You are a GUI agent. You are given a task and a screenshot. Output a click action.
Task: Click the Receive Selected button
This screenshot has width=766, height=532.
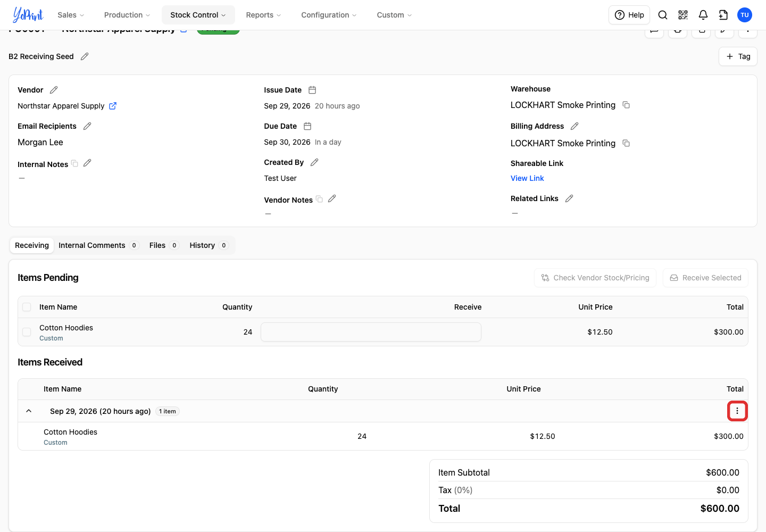[705, 278]
